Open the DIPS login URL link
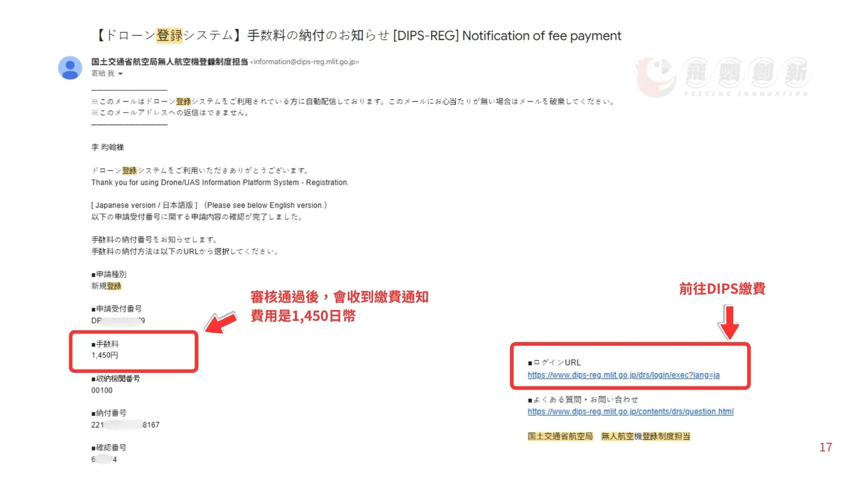This screenshot has height=488, width=868. click(x=623, y=375)
